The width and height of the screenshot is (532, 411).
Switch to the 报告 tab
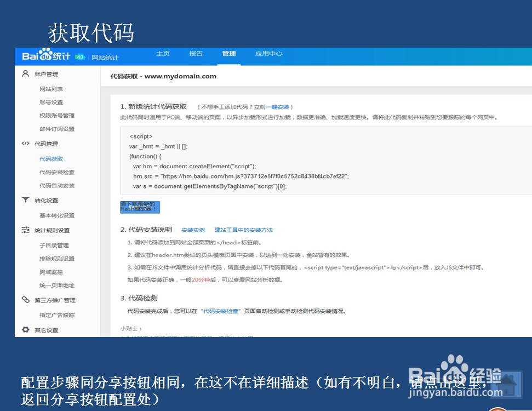[x=196, y=54]
